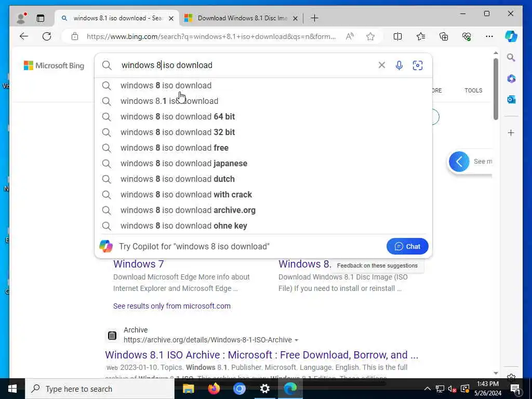The image size is (532, 399).
Task: Pick suggestion ending in japanese
Action: click(x=263, y=164)
